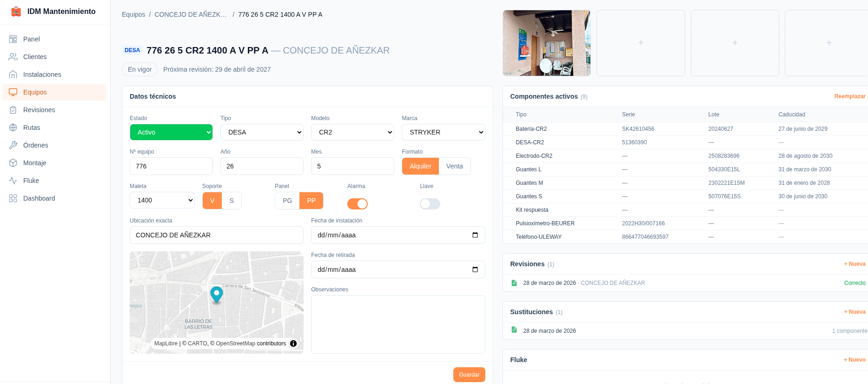This screenshot has width=868, height=384.
Task: Focus the Ubicación exacta field
Action: coord(217,235)
